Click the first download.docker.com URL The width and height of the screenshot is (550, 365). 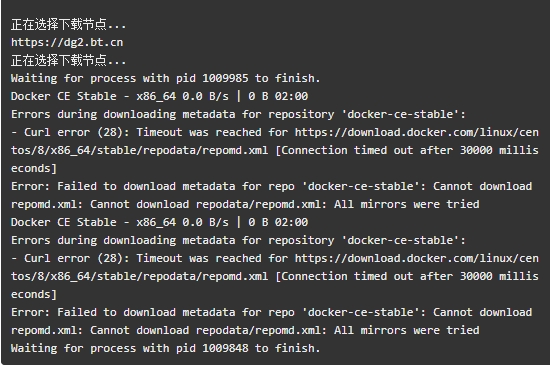[x=416, y=132]
